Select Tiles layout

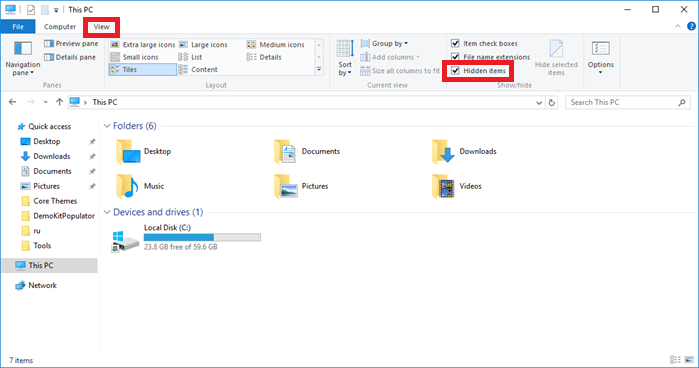pos(143,70)
